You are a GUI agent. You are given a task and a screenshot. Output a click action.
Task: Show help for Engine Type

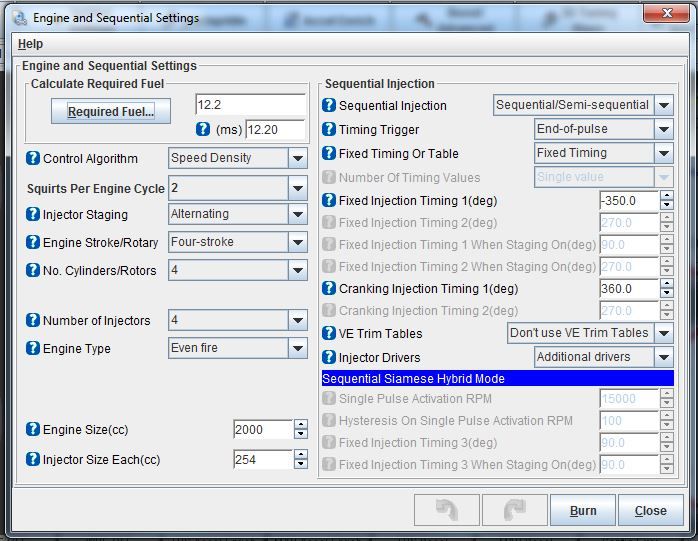point(32,348)
